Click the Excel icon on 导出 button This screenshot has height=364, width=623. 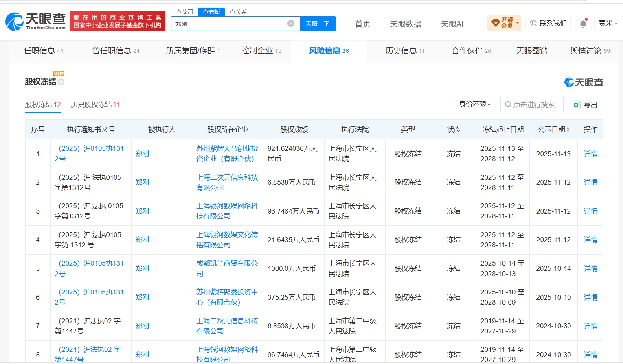pyautogui.click(x=577, y=105)
